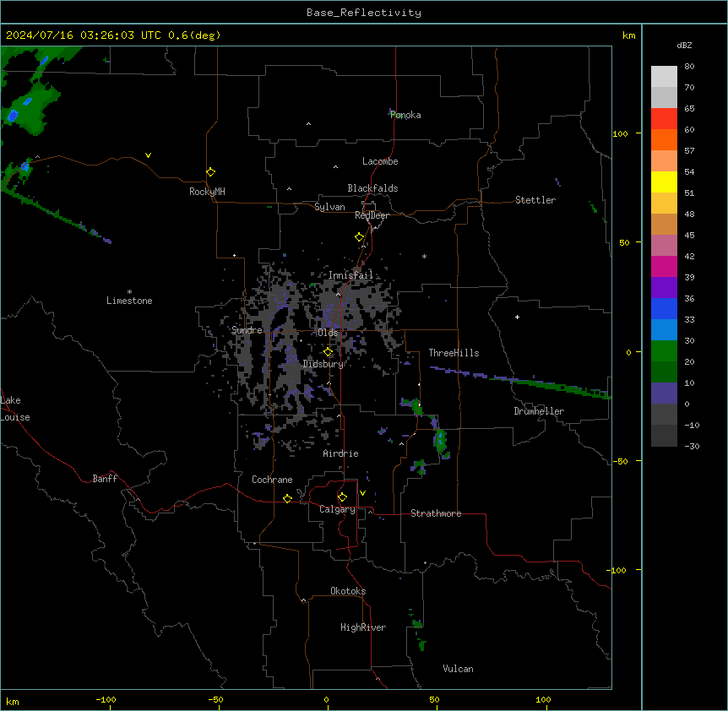Select the Limestone label
Image resolution: width=728 pixels, height=711 pixels.
[129, 301]
